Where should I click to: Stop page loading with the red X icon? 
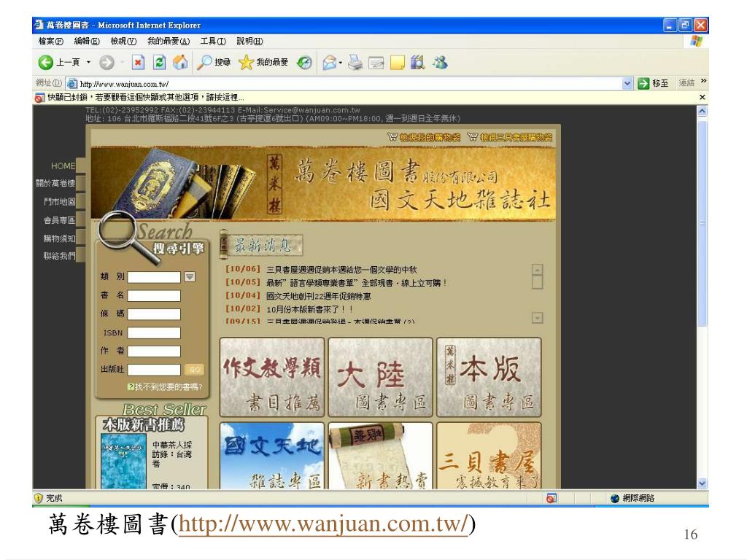tap(138, 63)
